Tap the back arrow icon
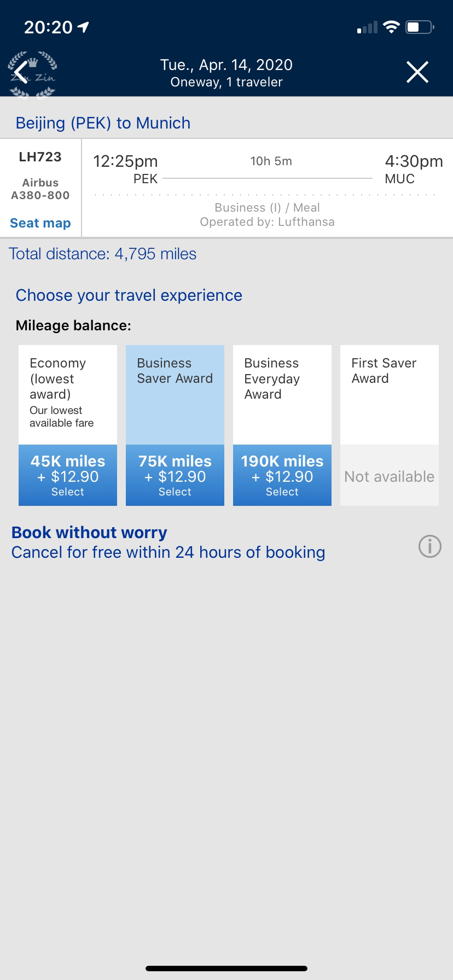The image size is (453, 980). click(22, 72)
